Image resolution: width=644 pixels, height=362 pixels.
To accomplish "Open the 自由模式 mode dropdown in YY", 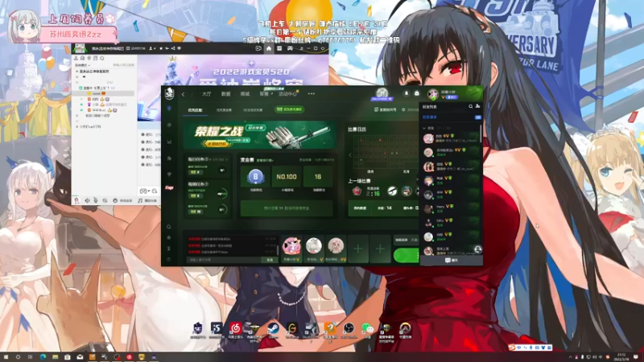I will tap(81, 65).
